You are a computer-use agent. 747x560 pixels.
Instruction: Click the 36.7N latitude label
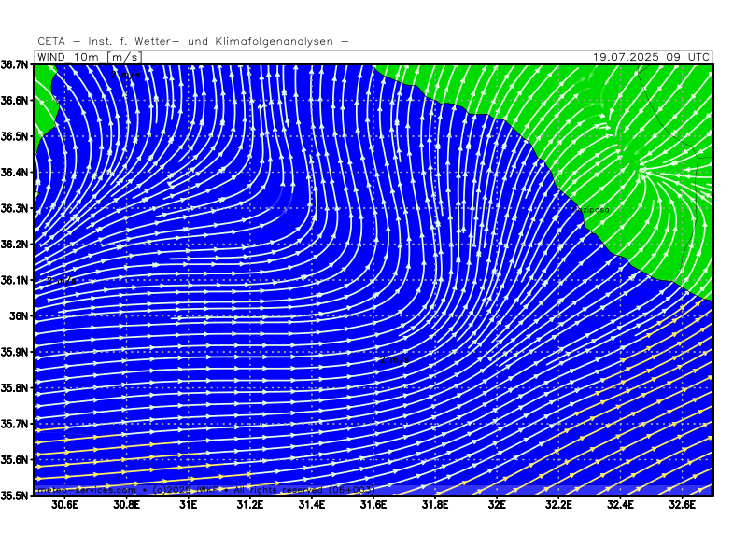click(x=15, y=64)
